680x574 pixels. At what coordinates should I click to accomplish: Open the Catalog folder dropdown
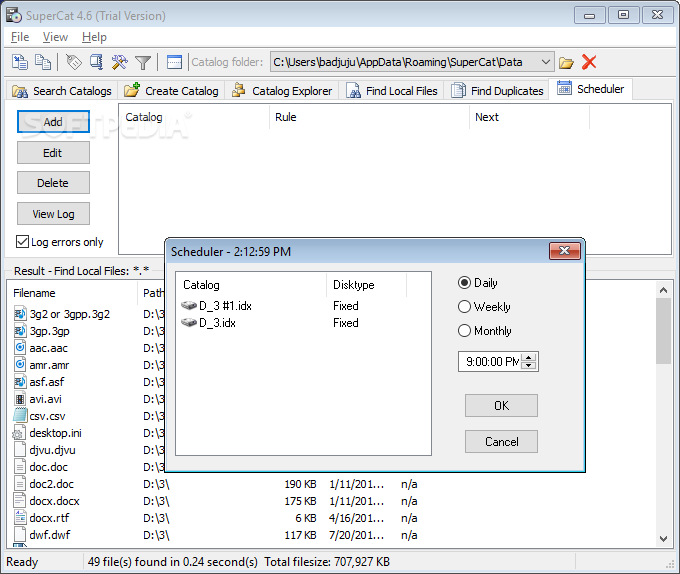point(546,62)
